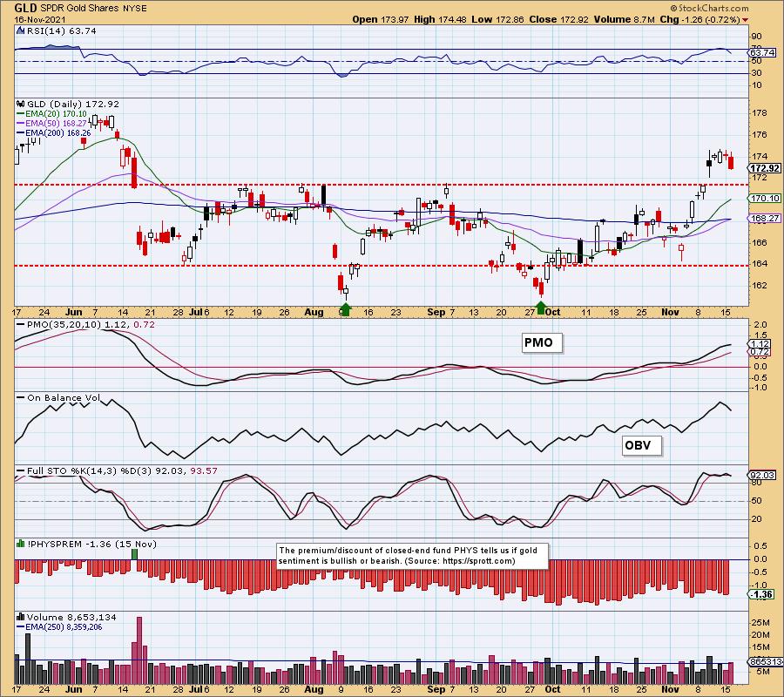Click the PMO annotation box
The width and height of the screenshot is (784, 697).
pos(542,343)
